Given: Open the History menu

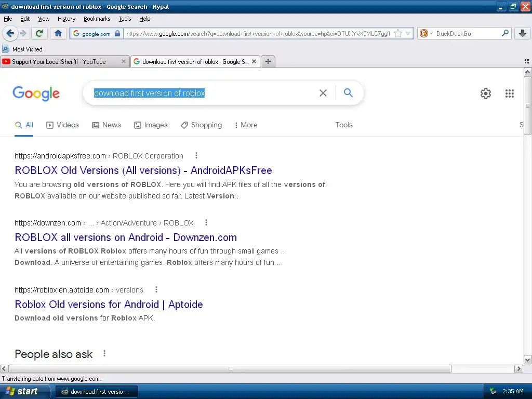Looking at the screenshot, I should coord(66,19).
